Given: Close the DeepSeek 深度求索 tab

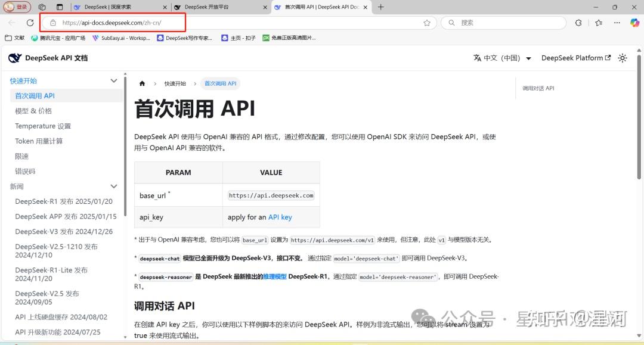Looking at the screenshot, I should click(x=165, y=7).
